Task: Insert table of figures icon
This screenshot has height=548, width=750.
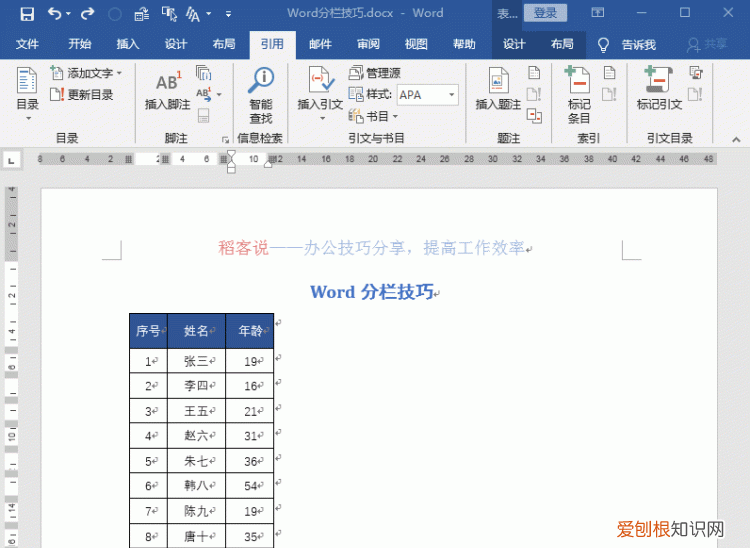Action: tap(534, 73)
